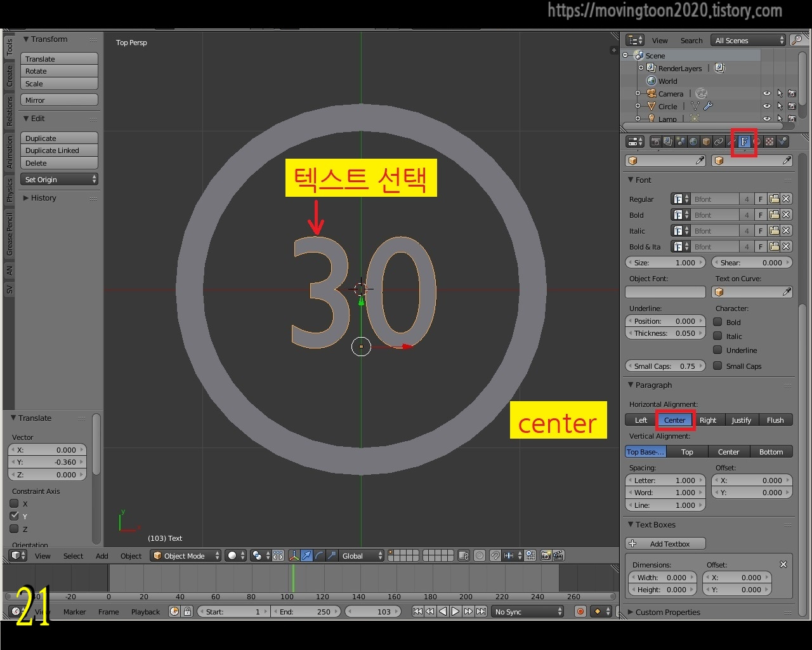This screenshot has height=650, width=812.
Task: Toggle the 3D manipulator widget icon
Action: coord(294,555)
